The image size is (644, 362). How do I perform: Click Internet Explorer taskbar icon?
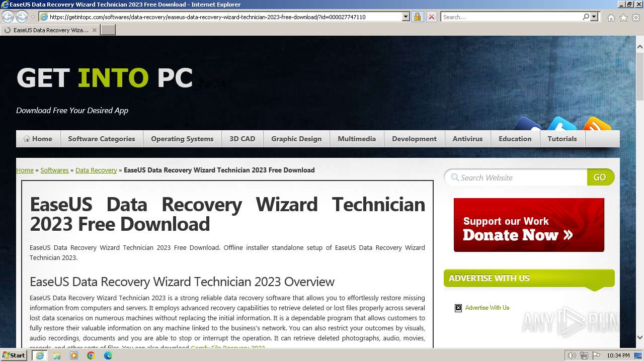[x=40, y=355]
